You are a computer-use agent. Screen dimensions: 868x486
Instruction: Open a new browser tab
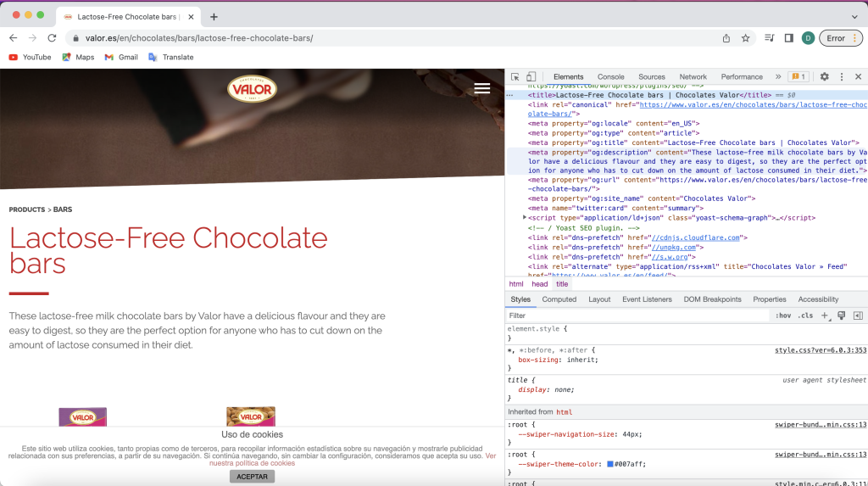click(214, 17)
